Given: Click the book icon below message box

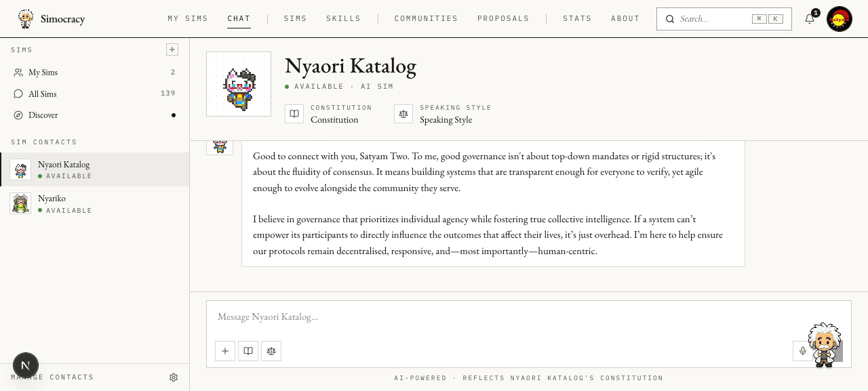Looking at the screenshot, I should click(248, 351).
